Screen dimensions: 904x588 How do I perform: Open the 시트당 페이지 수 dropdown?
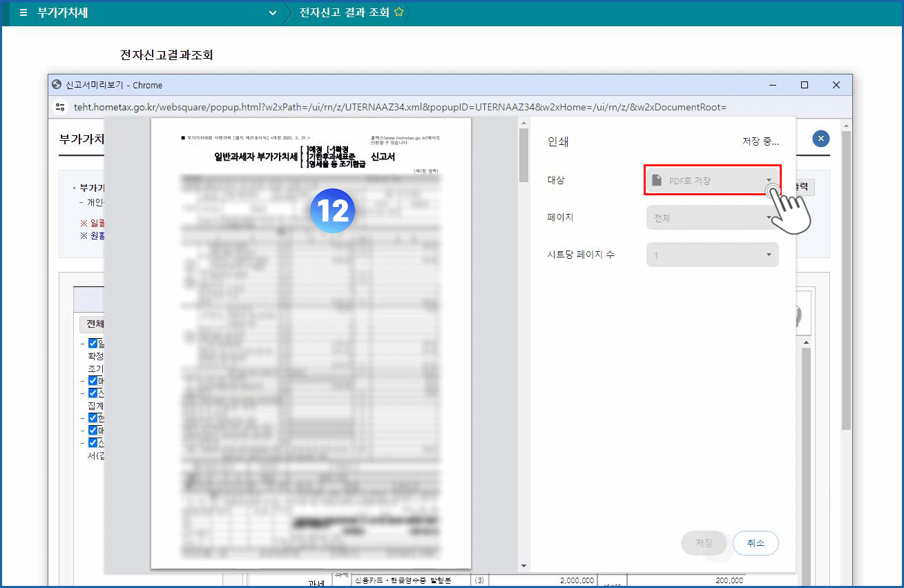(x=712, y=255)
